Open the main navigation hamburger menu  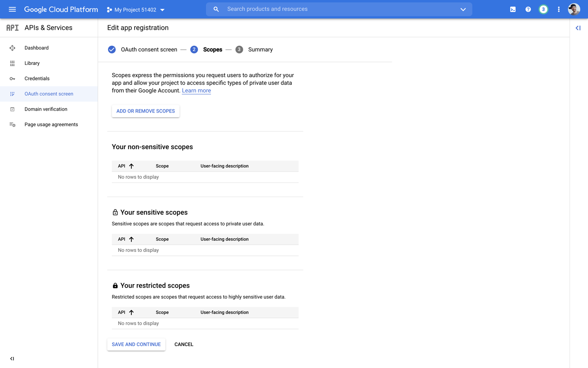[x=12, y=9]
